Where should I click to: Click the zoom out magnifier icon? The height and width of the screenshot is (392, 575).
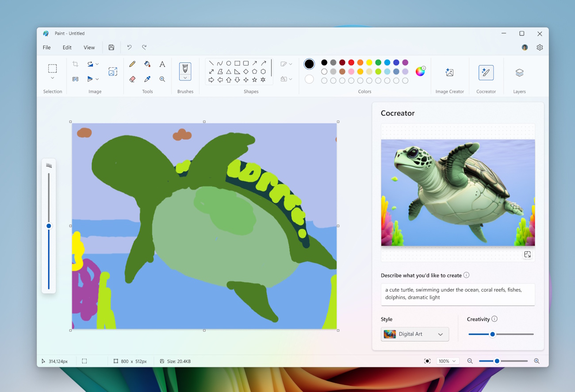click(x=470, y=361)
